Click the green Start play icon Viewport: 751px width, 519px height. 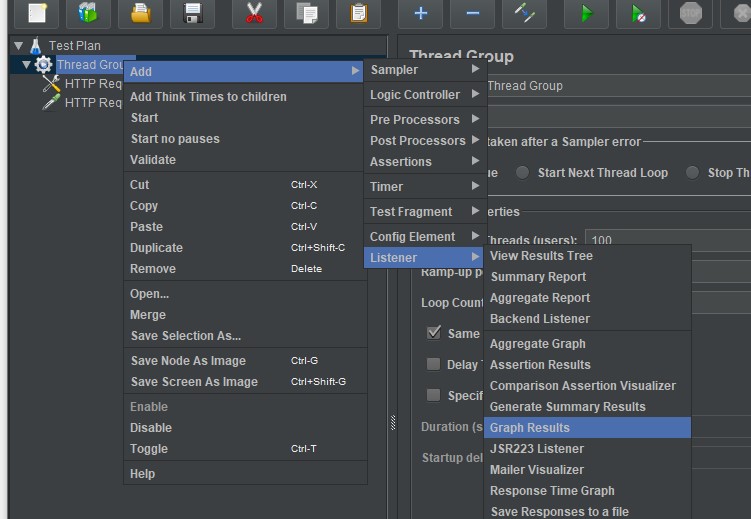coord(586,13)
